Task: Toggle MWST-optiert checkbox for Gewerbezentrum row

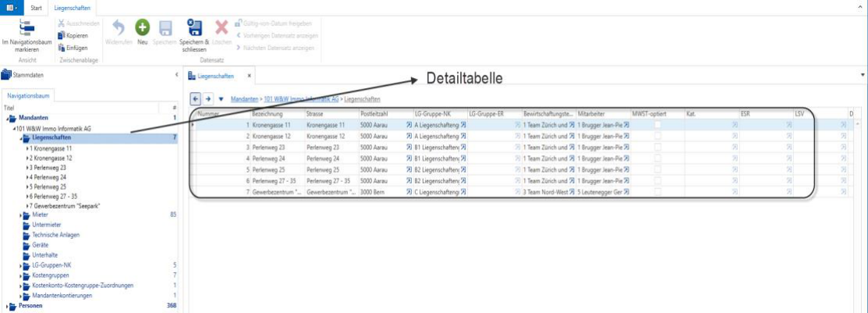Action: click(x=657, y=192)
